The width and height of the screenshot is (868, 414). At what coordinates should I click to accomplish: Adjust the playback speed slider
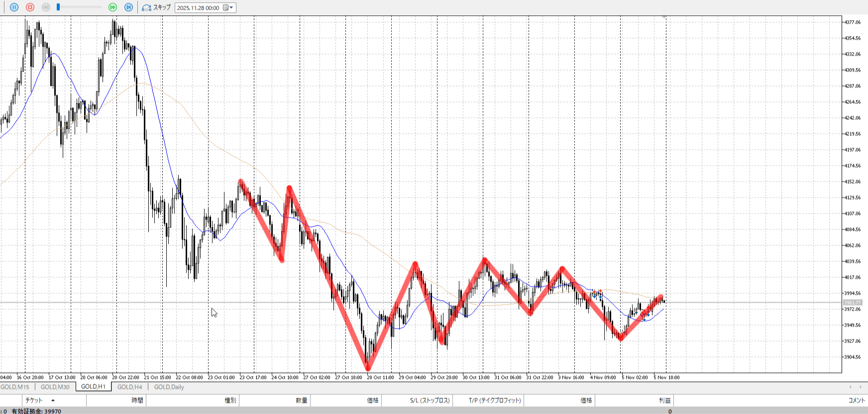click(x=58, y=7)
